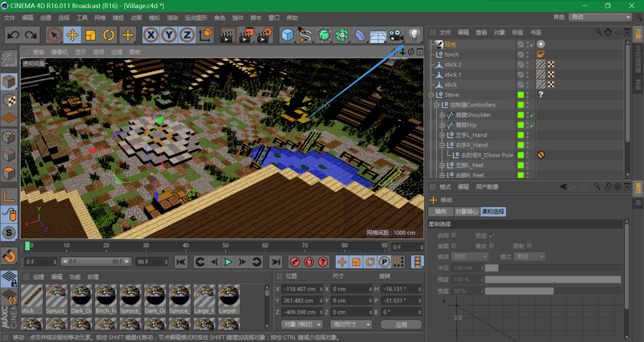Enable the Axis mode L icon

pyautogui.click(x=9, y=196)
